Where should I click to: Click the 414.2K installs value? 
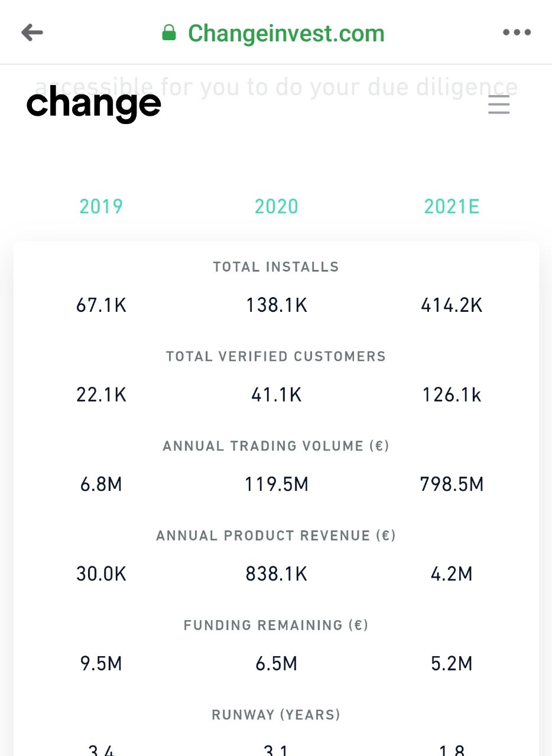point(452,305)
